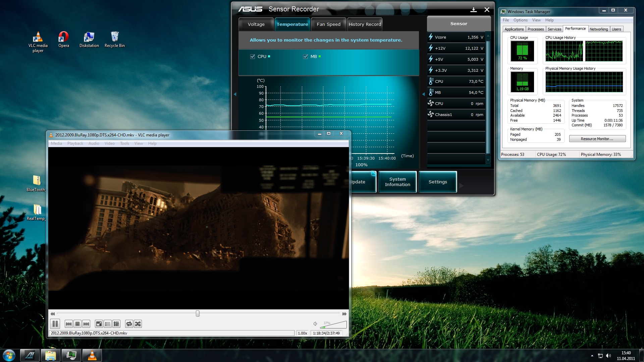
Task: Open Opera desktop shortcut
Action: click(63, 40)
